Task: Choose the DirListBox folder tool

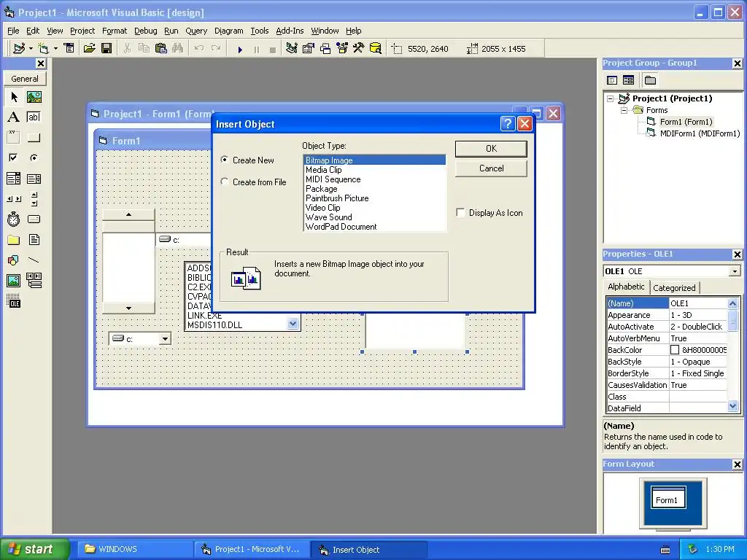Action: point(14,239)
